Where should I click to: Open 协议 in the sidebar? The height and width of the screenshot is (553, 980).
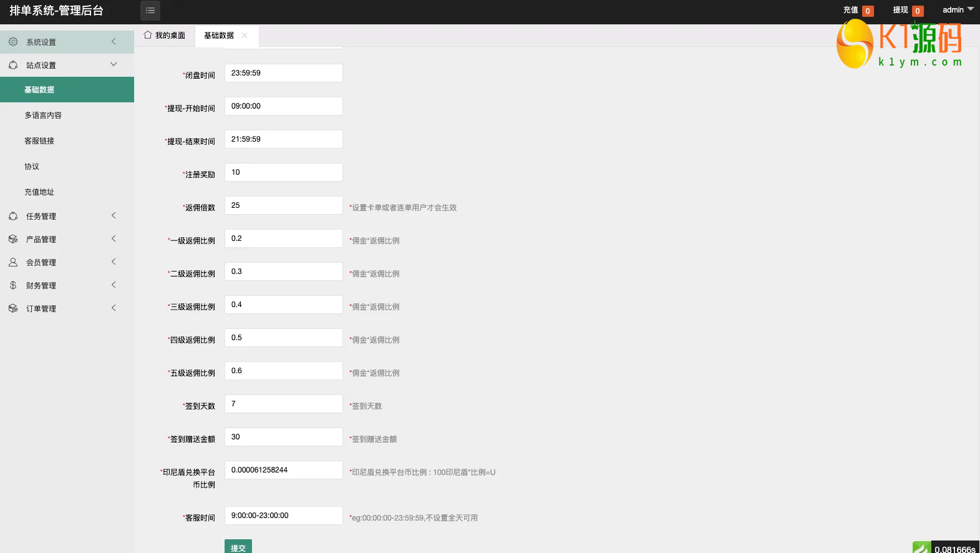[x=67, y=166]
